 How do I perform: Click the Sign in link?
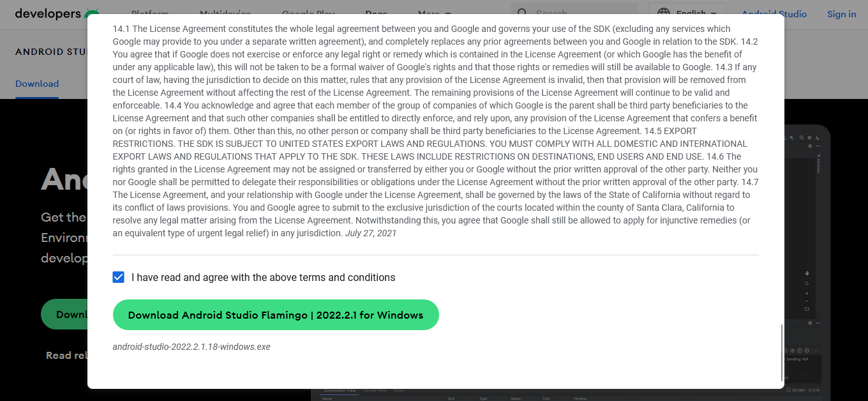click(x=841, y=14)
